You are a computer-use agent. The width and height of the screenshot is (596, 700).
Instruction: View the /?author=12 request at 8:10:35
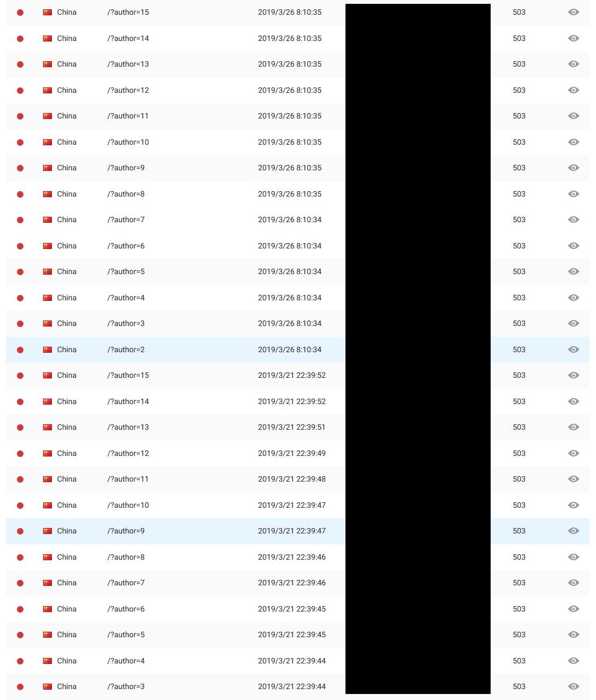pos(573,90)
